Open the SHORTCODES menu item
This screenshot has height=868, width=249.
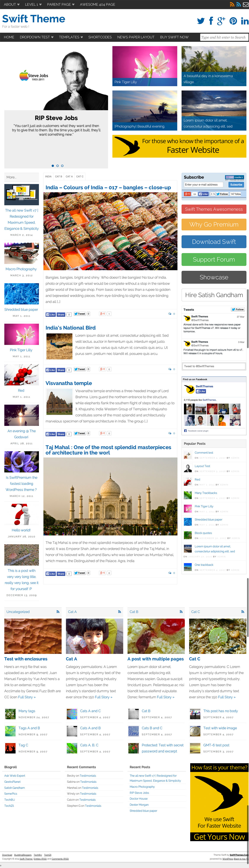pyautogui.click(x=100, y=37)
